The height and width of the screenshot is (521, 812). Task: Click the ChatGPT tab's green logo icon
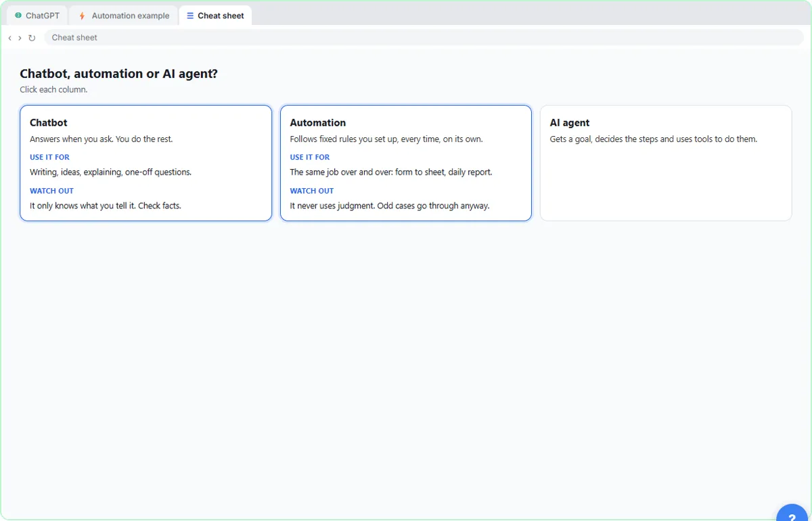coord(18,16)
